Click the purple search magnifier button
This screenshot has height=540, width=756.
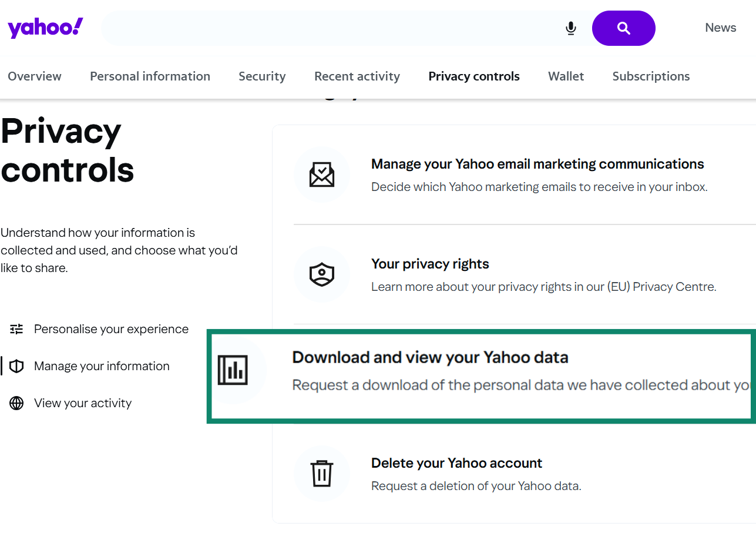[x=623, y=28]
